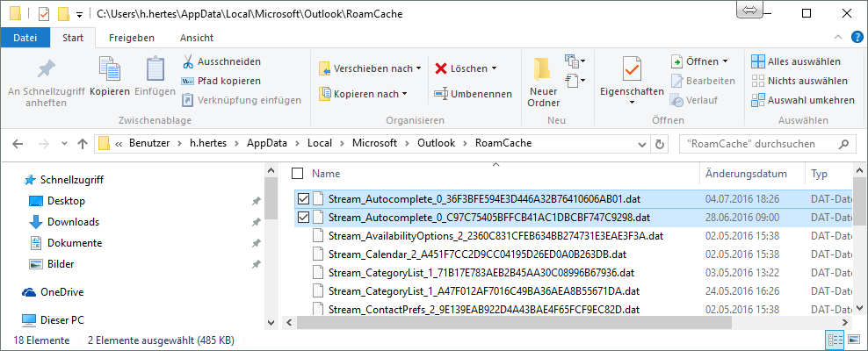Open the Ansicht ribbon tab

click(197, 38)
